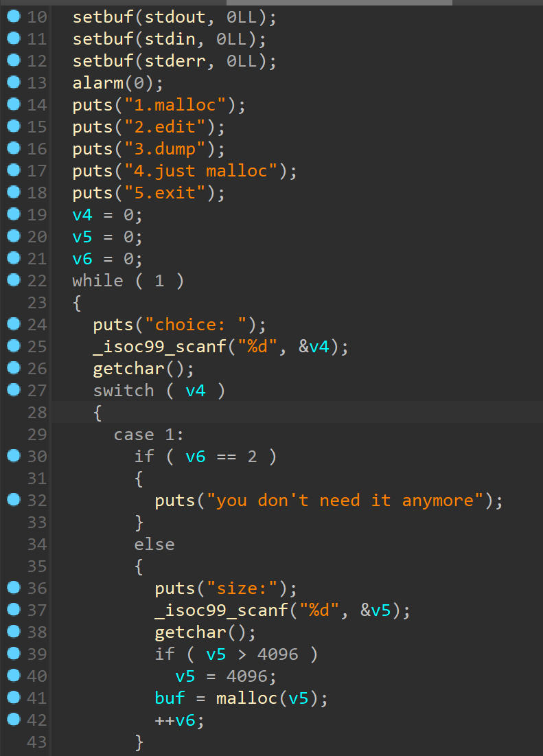Click string "5.exit" on line 18
The width and height of the screenshot is (543, 756).
point(165,192)
